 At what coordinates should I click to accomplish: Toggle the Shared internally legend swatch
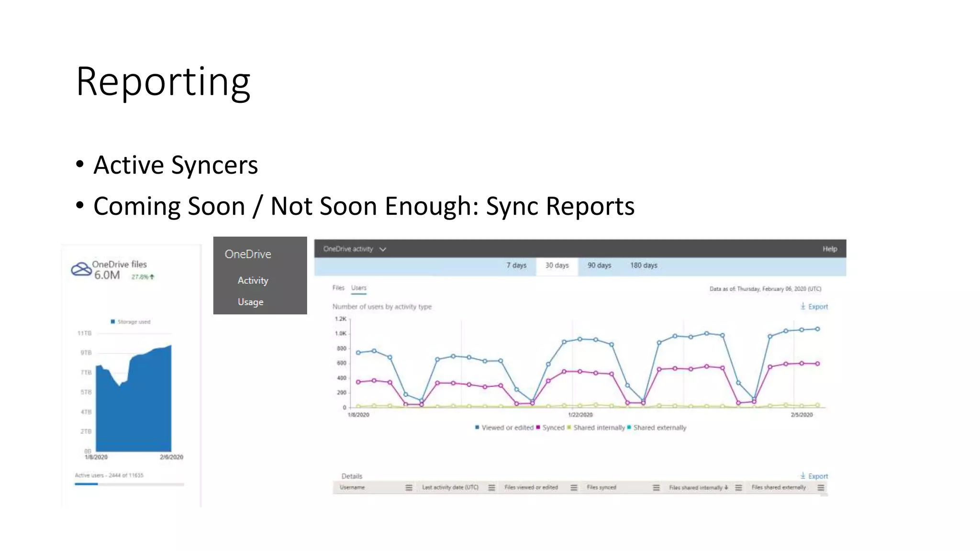[569, 428]
